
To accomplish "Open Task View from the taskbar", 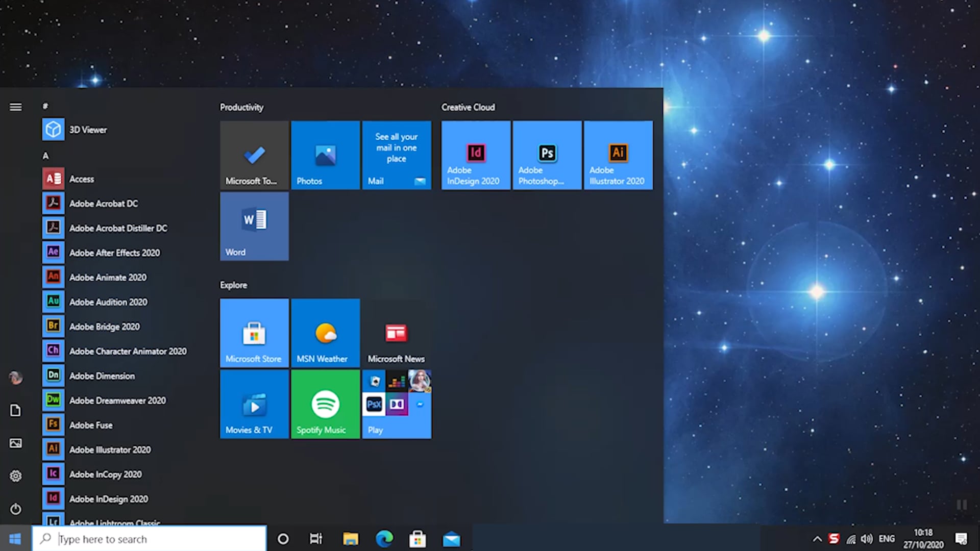I will point(316,538).
